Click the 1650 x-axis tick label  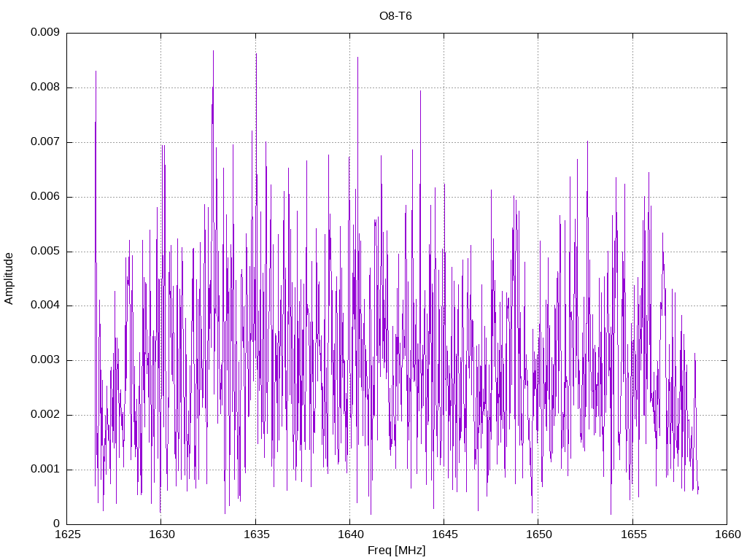[x=539, y=534]
